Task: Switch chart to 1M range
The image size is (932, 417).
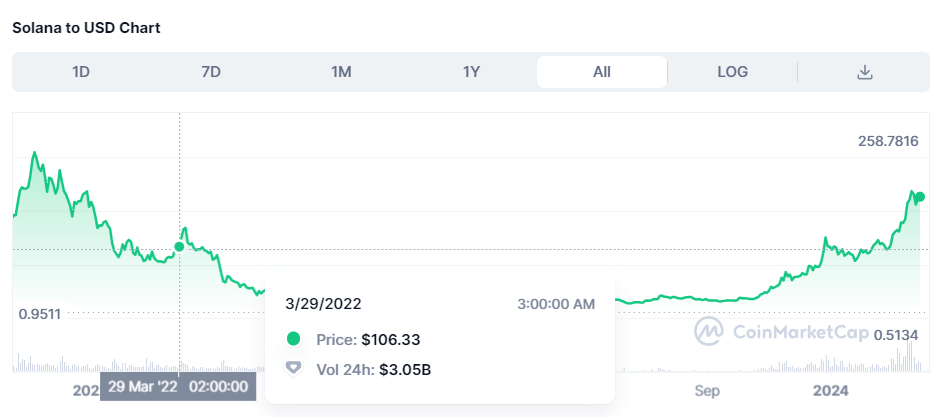Action: pos(341,72)
